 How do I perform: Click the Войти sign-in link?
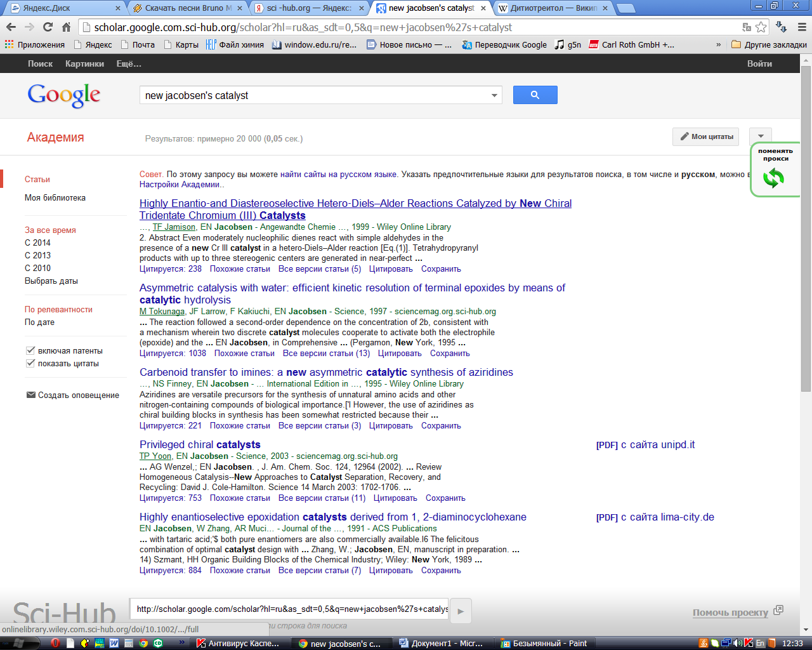pyautogui.click(x=759, y=63)
